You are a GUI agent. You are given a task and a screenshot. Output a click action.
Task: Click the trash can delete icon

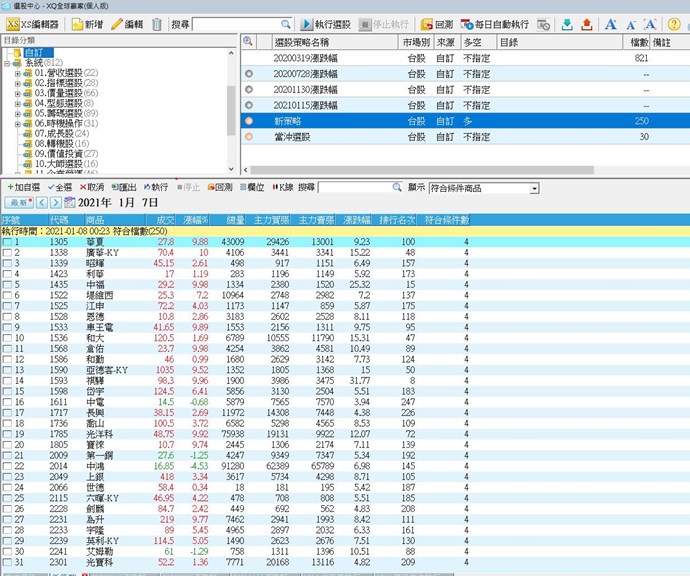[156, 24]
